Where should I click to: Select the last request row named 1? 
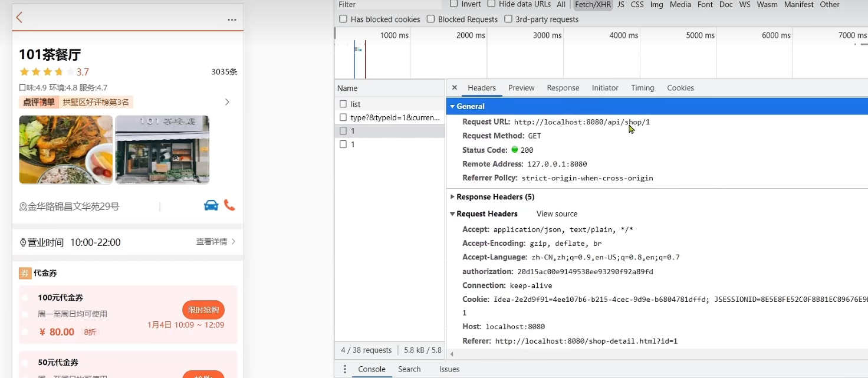point(389,144)
